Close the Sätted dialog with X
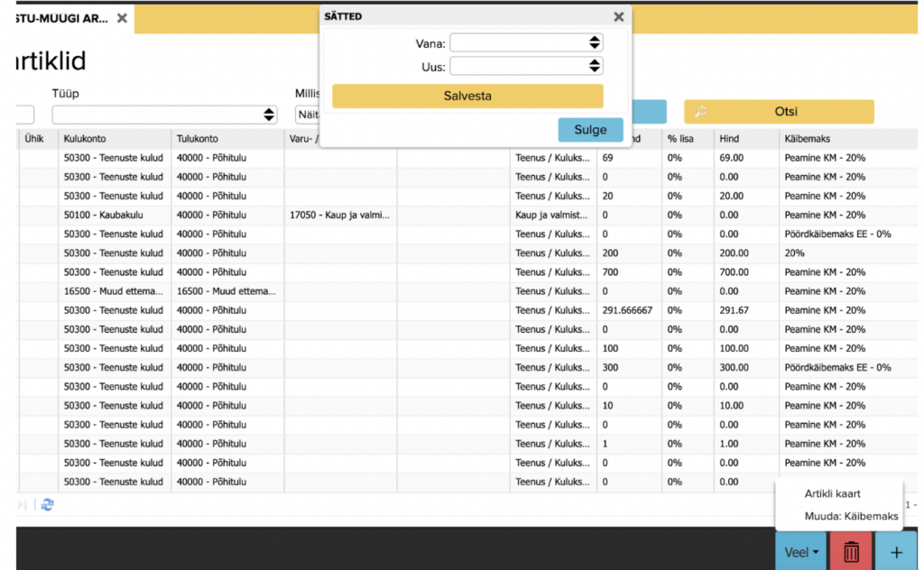 tap(618, 16)
